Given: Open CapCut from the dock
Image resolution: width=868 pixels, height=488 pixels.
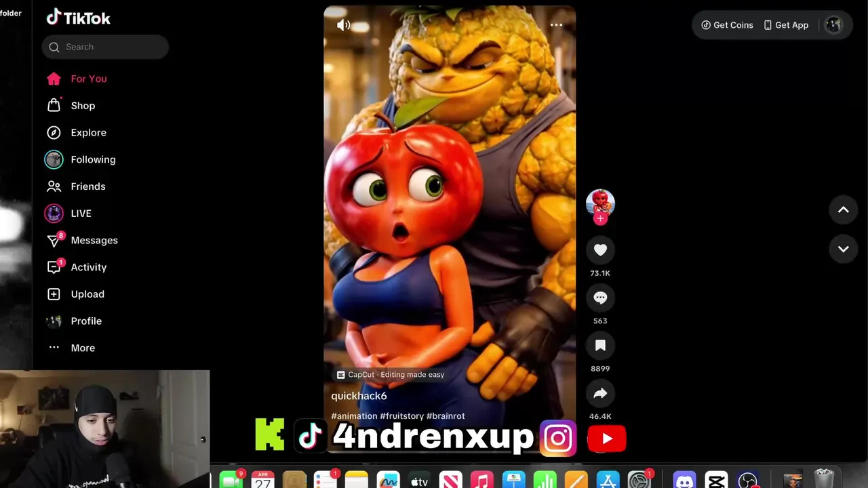Looking at the screenshot, I should (716, 480).
